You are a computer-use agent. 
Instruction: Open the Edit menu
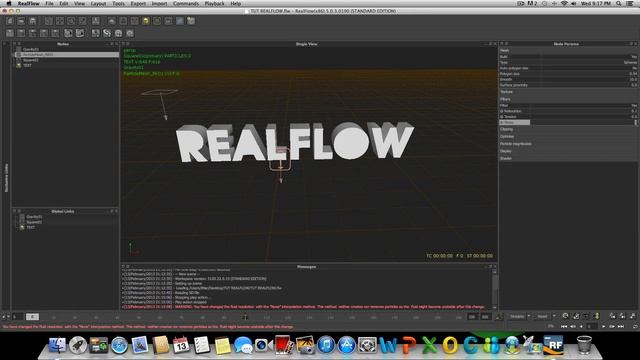(64, 3)
